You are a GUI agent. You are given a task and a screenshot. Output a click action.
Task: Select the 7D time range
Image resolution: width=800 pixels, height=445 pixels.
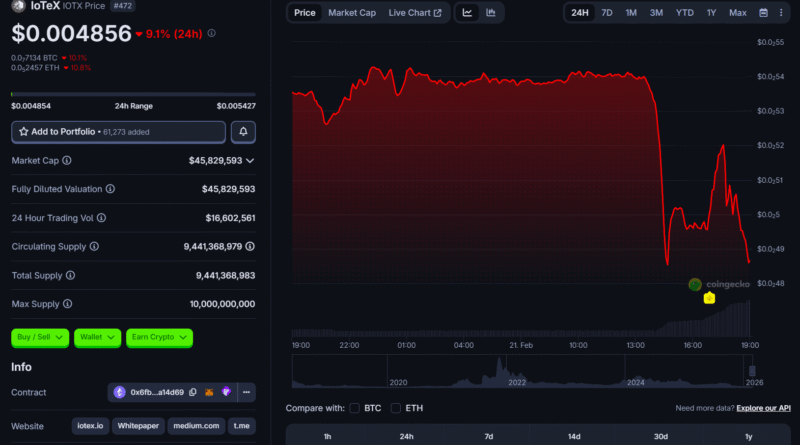click(607, 13)
